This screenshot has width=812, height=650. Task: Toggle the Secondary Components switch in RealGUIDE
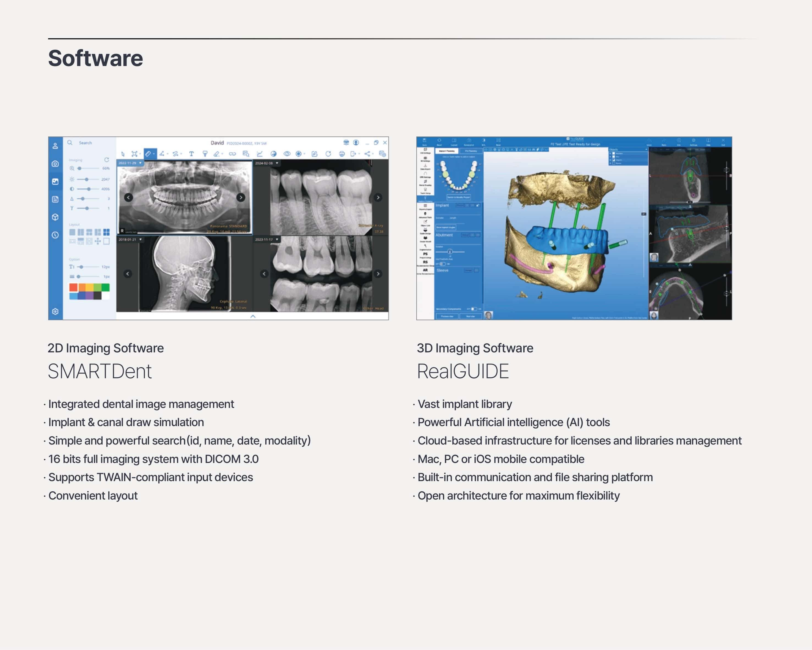pos(474,309)
